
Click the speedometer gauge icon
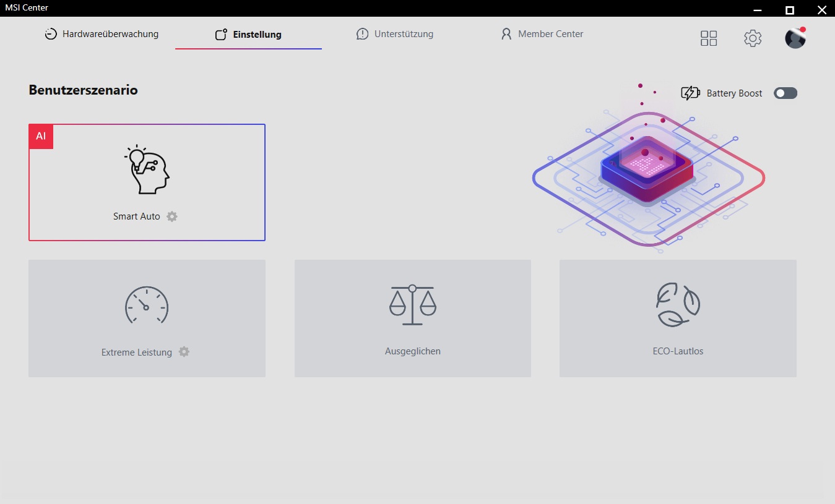coord(147,305)
